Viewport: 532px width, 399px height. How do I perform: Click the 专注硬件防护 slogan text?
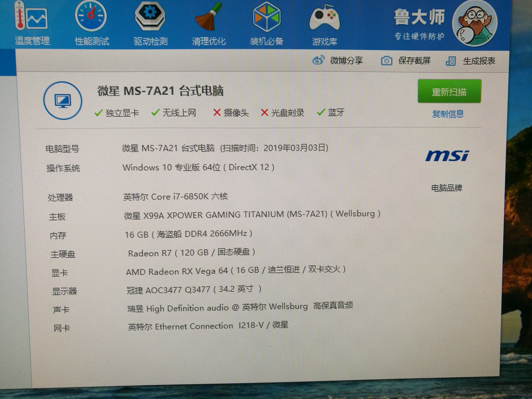click(419, 36)
